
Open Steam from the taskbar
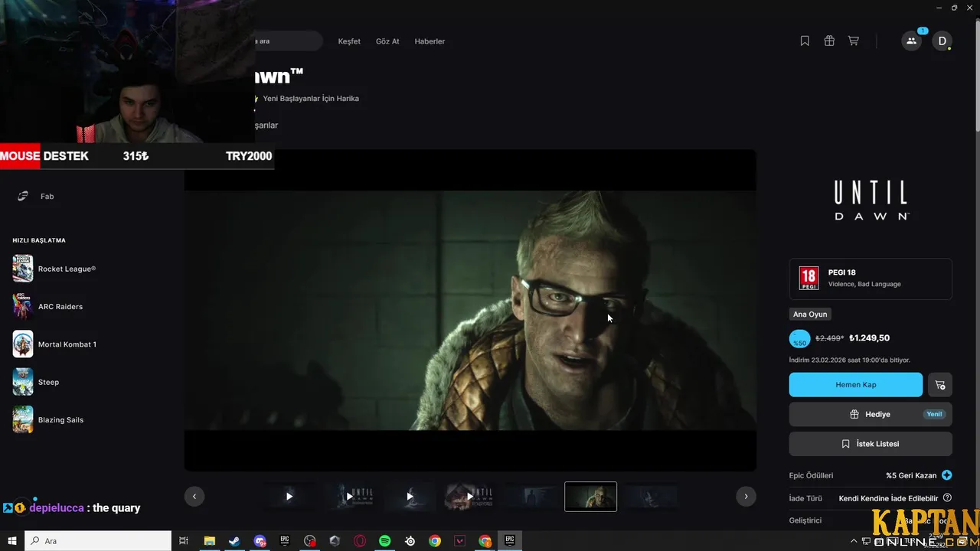click(x=234, y=541)
